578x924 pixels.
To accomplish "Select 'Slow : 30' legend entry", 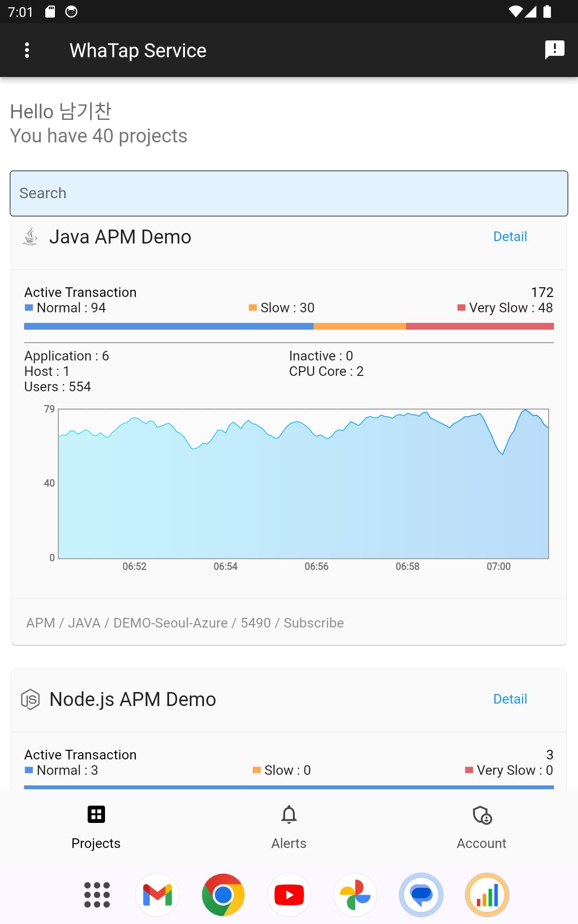I will click(282, 308).
